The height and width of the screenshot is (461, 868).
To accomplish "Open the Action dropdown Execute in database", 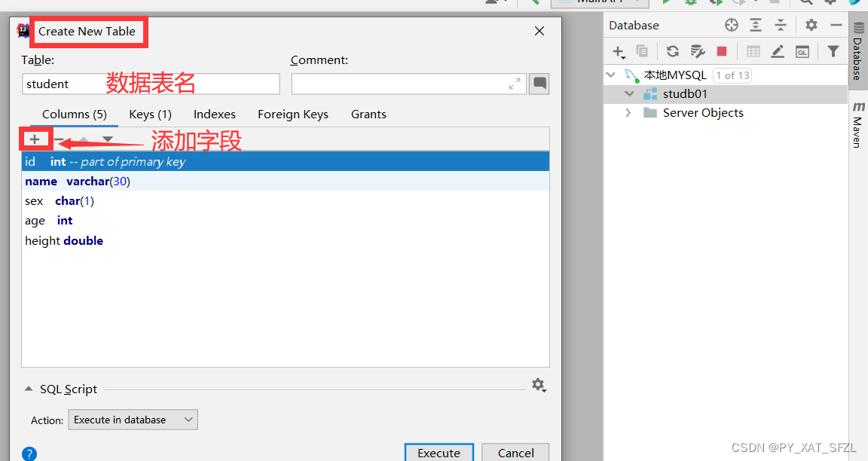I will pos(133,420).
